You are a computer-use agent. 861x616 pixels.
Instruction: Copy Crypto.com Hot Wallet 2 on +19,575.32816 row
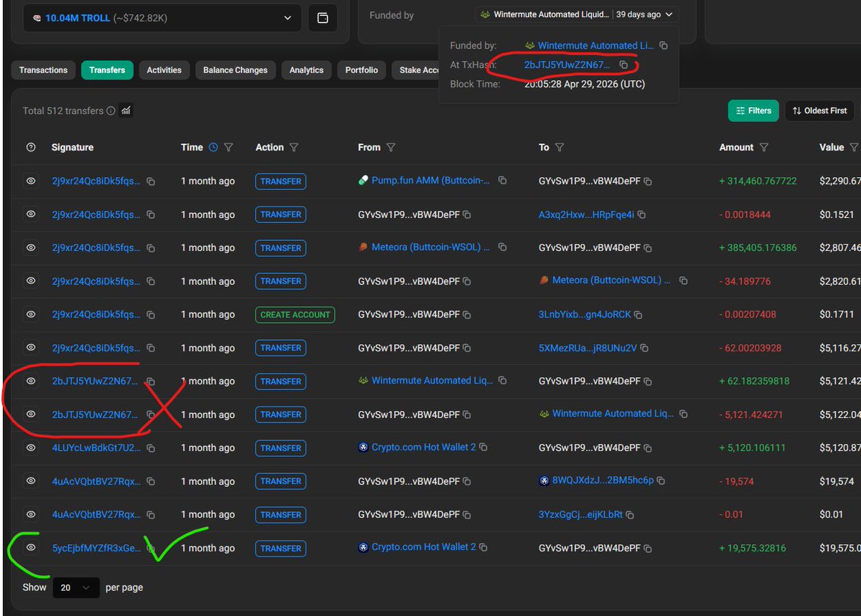(483, 548)
